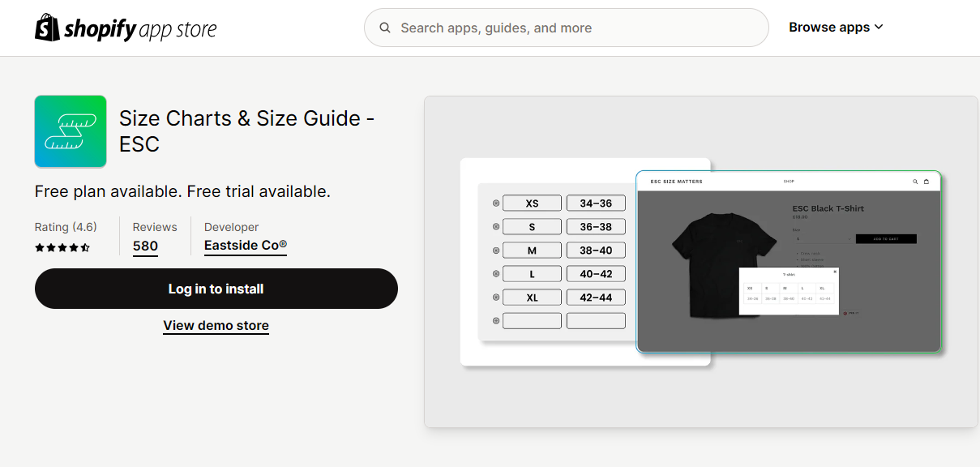The image size is (980, 471).
Task: Click the Shopify app store bag logo
Action: (47, 27)
